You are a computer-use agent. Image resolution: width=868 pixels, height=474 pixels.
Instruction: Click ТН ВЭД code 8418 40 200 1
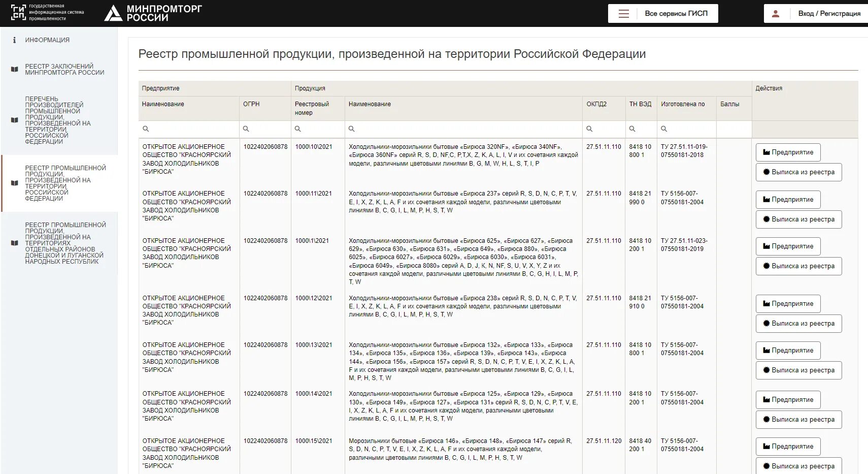point(640,445)
